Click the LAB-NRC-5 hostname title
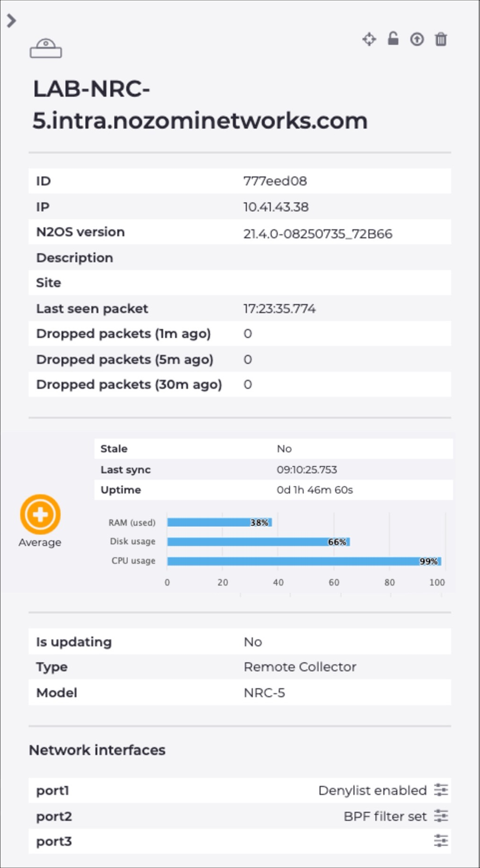 200,105
